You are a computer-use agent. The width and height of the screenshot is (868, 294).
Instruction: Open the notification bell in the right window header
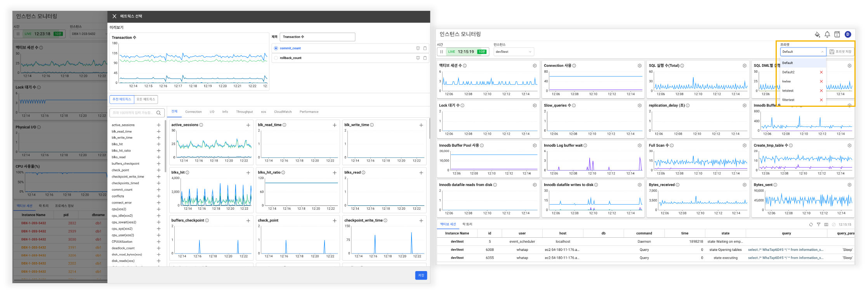tap(827, 34)
